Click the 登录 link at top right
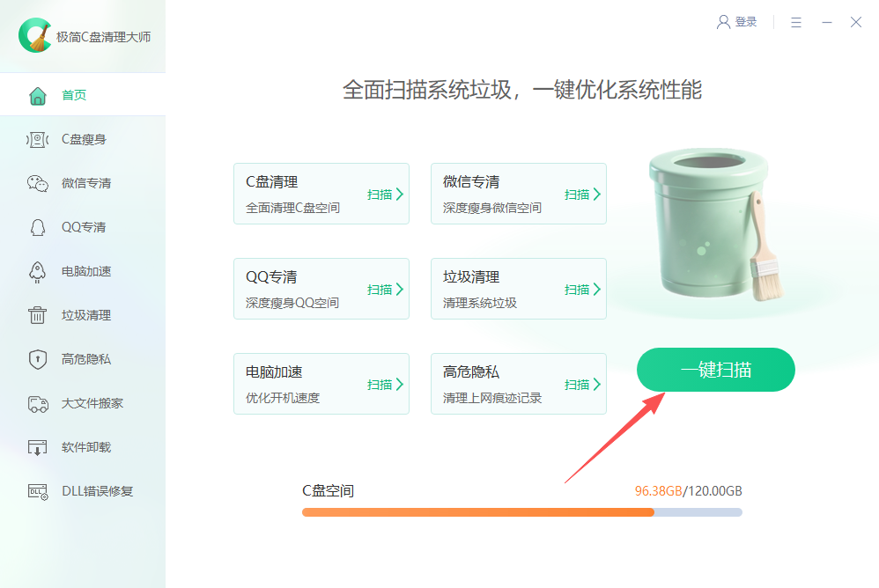 tap(744, 22)
